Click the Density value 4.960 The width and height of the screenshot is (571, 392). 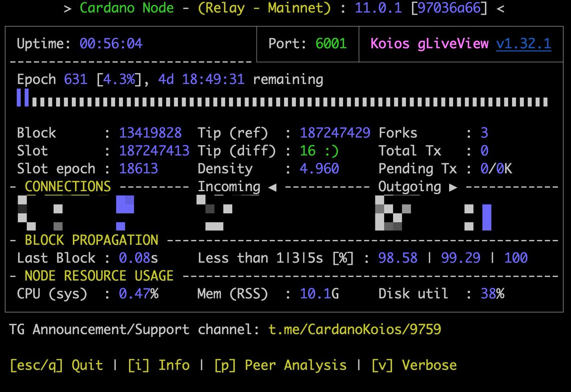319,168
